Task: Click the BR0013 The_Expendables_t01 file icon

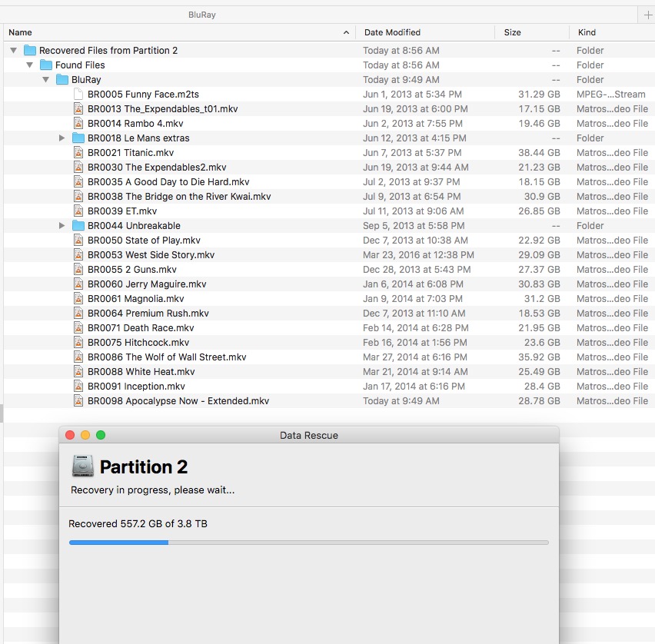Action: pos(78,109)
